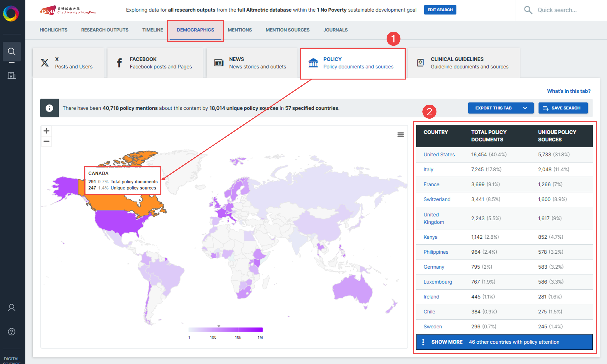Open the Research Outputs tab
The image size is (607, 364).
point(105,30)
